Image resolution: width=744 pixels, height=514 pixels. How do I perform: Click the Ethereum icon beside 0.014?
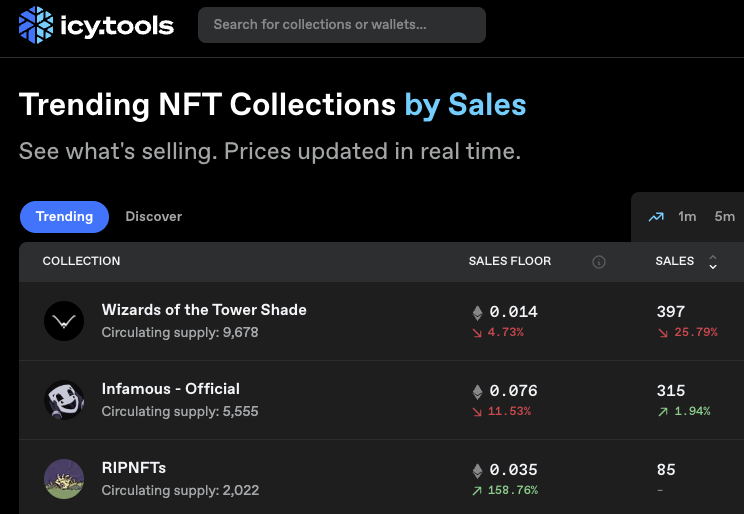(x=477, y=312)
